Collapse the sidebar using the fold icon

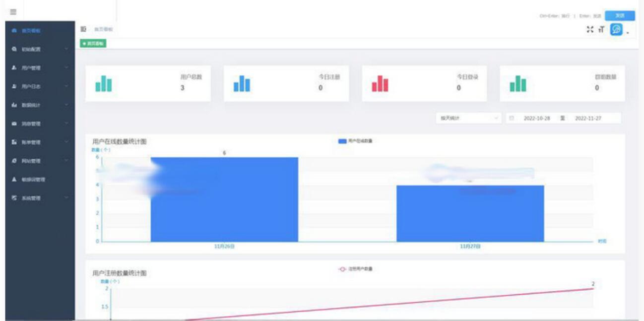coord(84,30)
